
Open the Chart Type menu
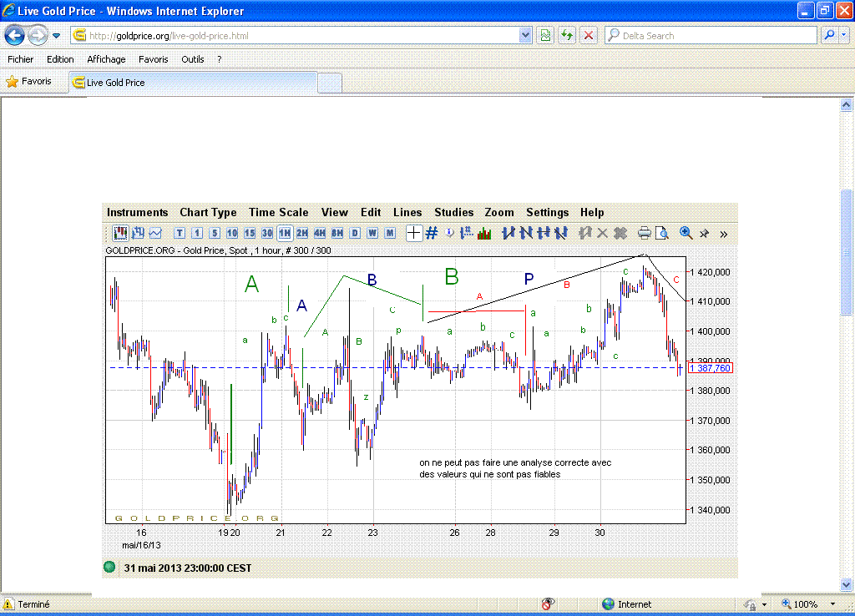point(208,213)
